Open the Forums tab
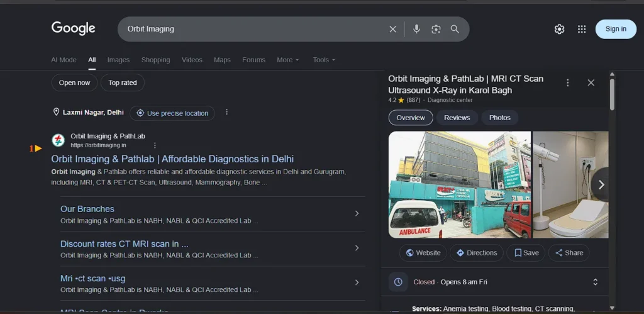The image size is (644, 314). [x=254, y=60]
